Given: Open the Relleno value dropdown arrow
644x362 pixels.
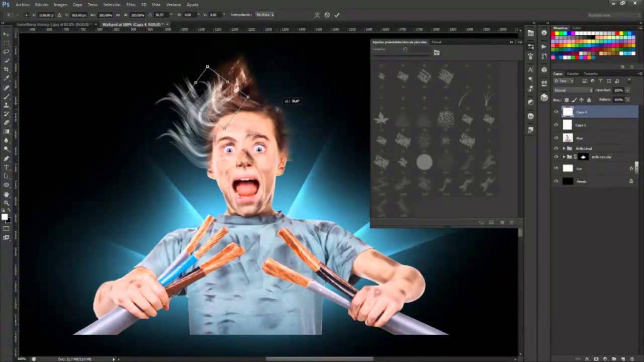Looking at the screenshot, I should point(628,100).
